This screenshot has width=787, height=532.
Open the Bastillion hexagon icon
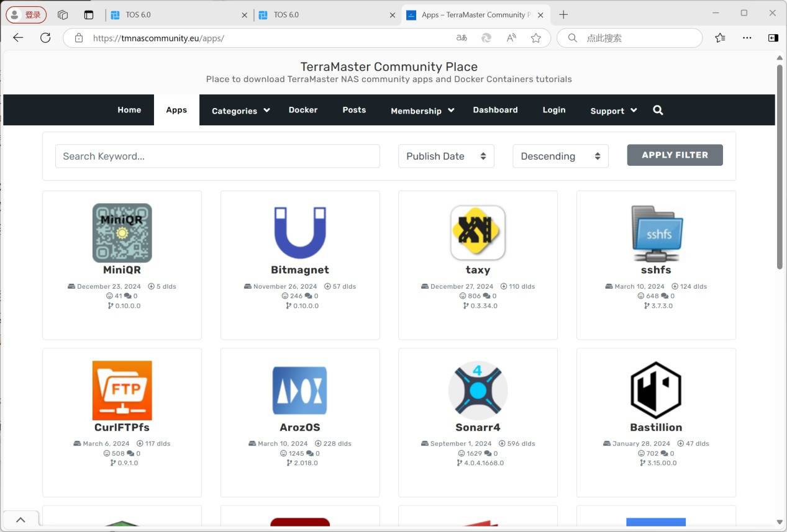pyautogui.click(x=656, y=390)
